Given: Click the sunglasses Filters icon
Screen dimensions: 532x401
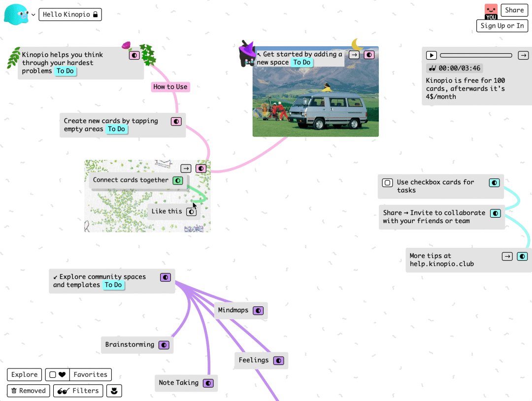Looking at the screenshot, I should coord(63,391).
